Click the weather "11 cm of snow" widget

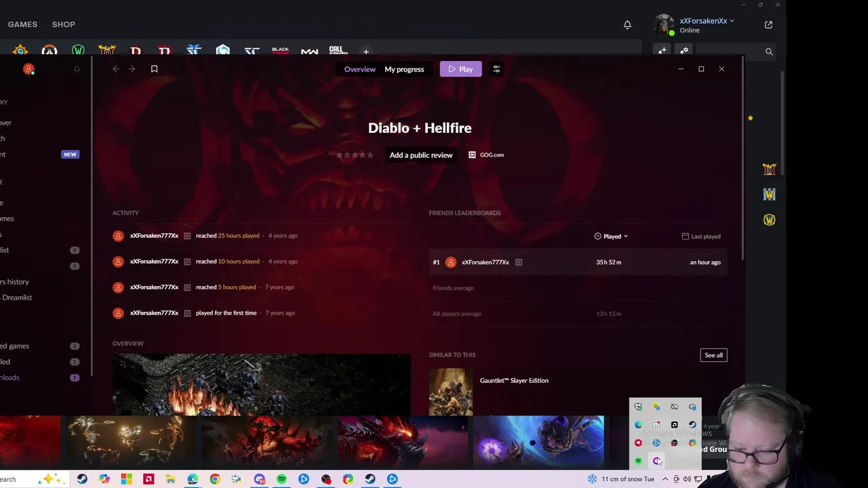click(x=620, y=479)
